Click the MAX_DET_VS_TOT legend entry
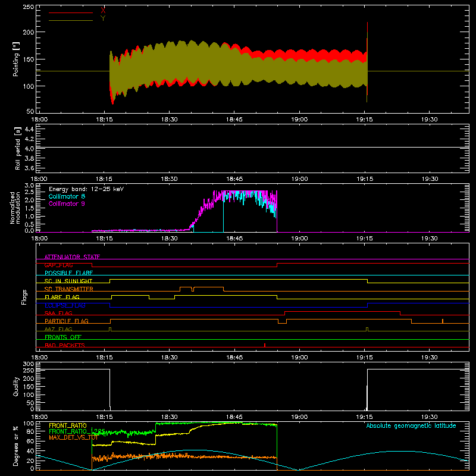The width and height of the screenshot is (476, 476). pos(73,437)
